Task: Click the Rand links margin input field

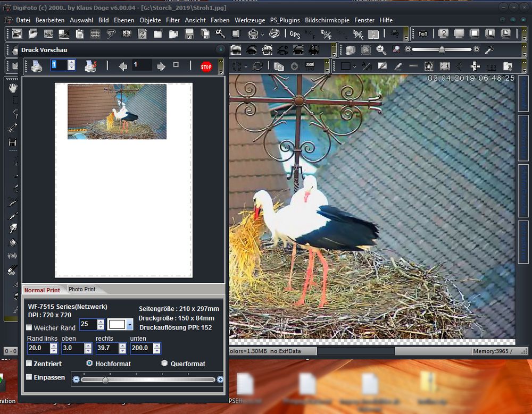Action: [38, 349]
